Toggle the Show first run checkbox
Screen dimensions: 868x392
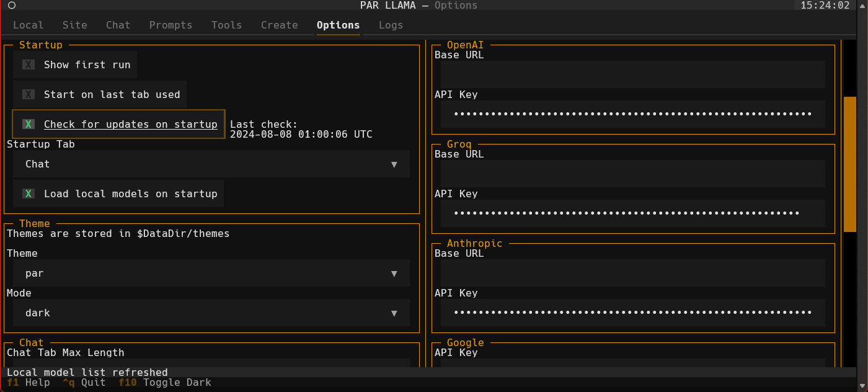tap(29, 65)
